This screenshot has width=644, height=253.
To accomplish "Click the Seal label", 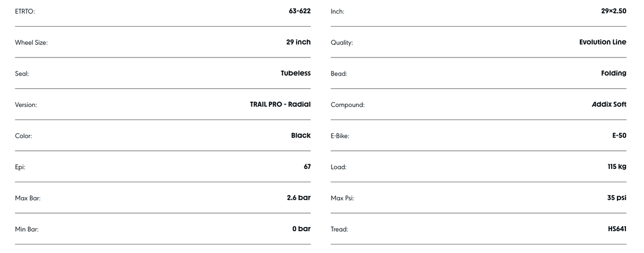I will tap(22, 74).
